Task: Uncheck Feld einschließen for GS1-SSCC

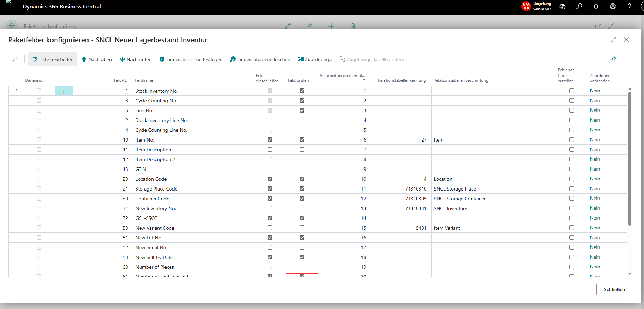Action: (270, 218)
